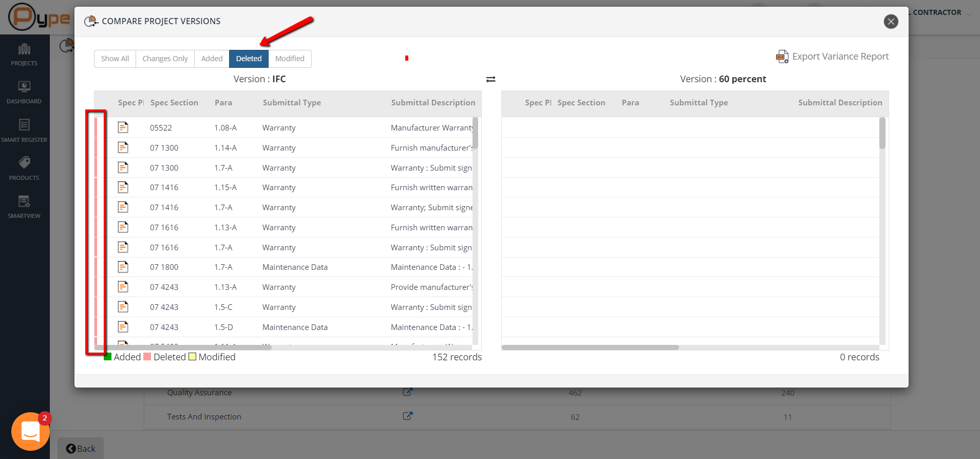The image size is (980, 459).
Task: Select the Modified filter tab
Action: tap(290, 59)
